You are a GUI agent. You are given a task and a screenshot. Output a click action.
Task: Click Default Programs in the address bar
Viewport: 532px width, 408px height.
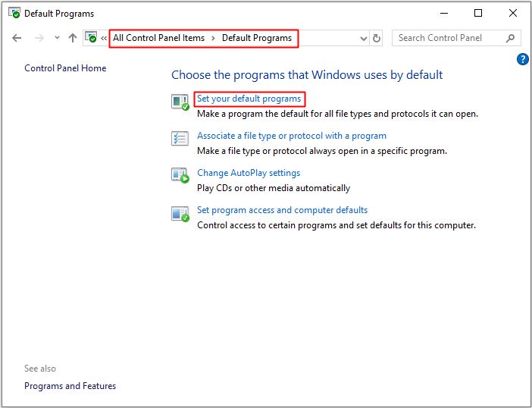257,38
